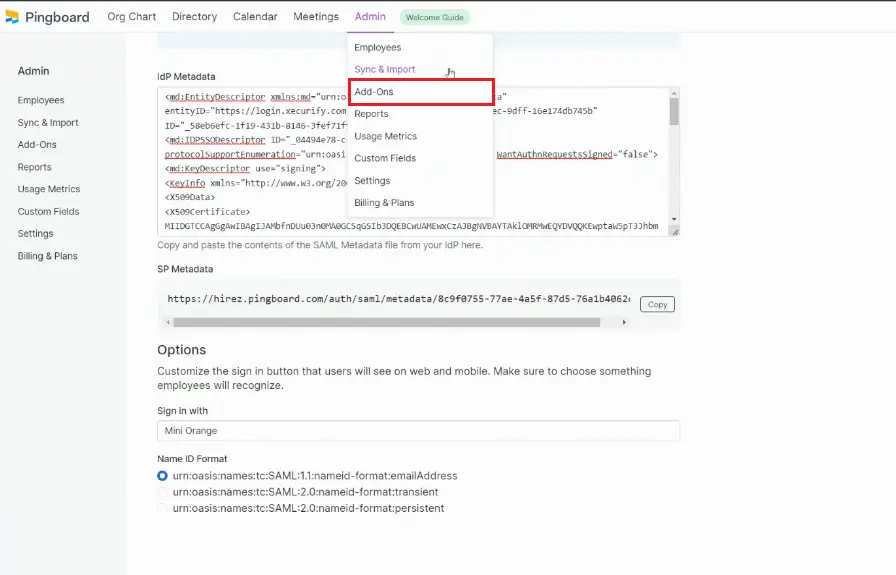The width and height of the screenshot is (896, 575).
Task: Open Billing & Plans in the left sidebar
Action: click(47, 256)
